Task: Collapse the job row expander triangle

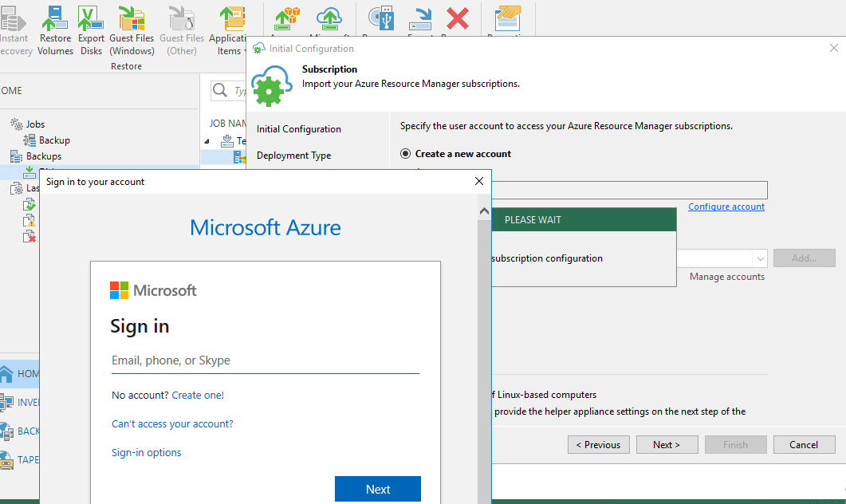Action: point(207,141)
